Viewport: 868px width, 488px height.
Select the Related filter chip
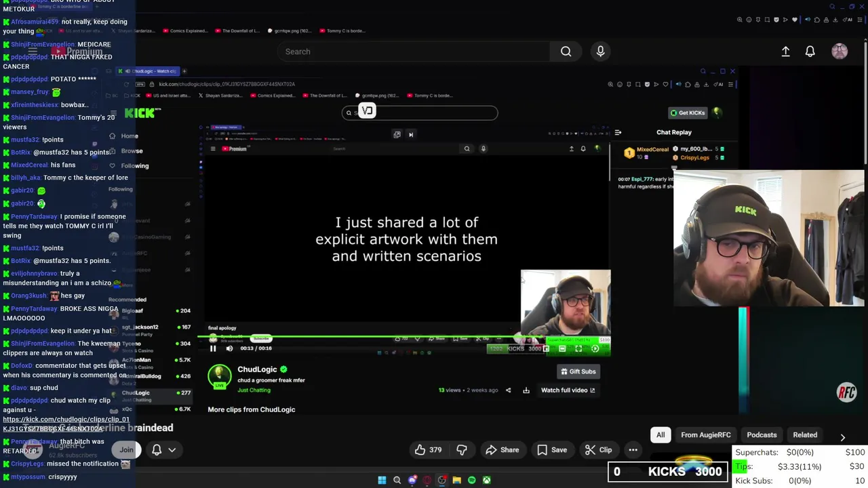[x=805, y=435]
